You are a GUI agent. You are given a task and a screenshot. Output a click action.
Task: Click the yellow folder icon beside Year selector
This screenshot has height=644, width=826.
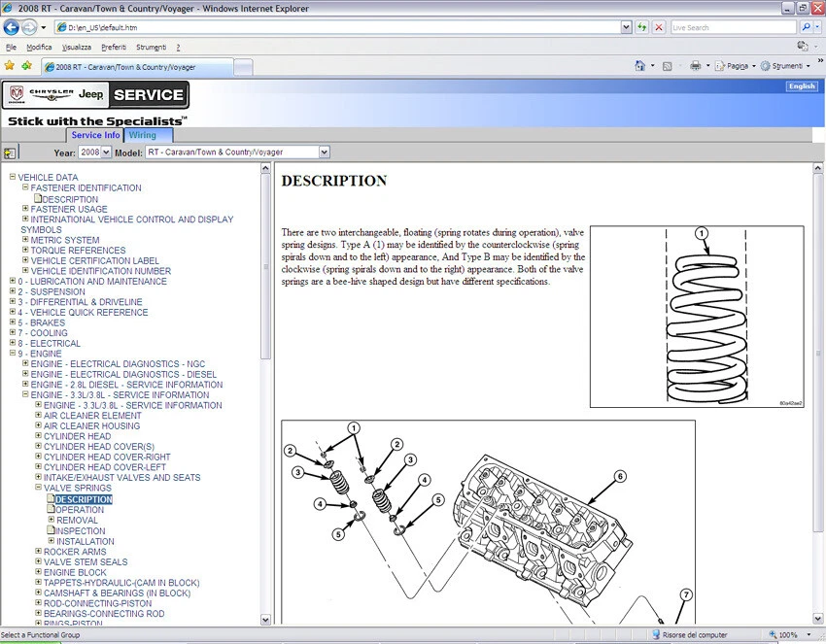[11, 153]
